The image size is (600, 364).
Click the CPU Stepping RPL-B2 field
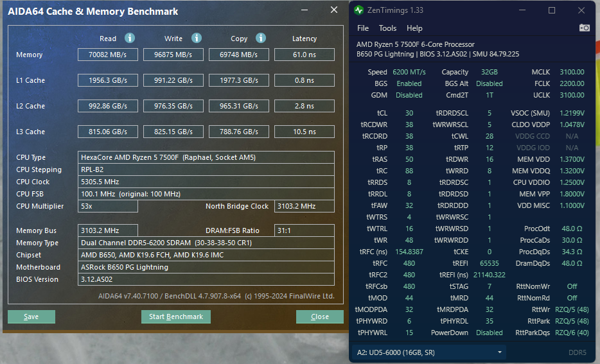point(206,169)
